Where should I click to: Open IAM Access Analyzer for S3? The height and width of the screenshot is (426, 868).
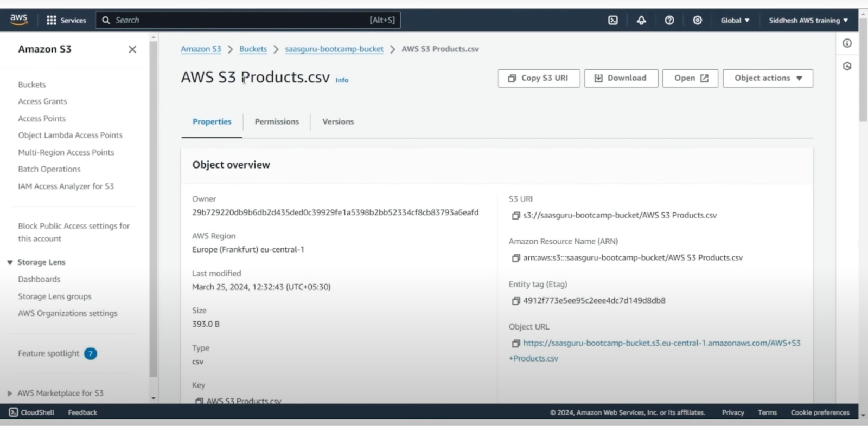[66, 186]
